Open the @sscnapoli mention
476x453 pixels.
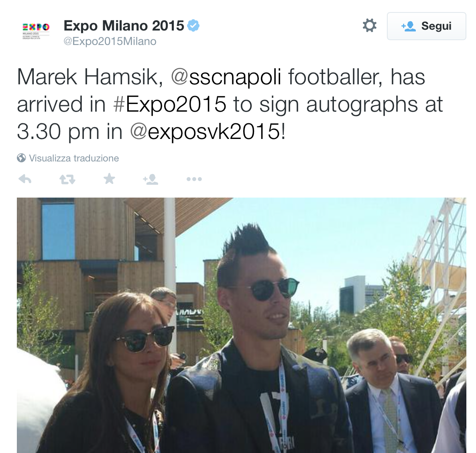point(226,77)
